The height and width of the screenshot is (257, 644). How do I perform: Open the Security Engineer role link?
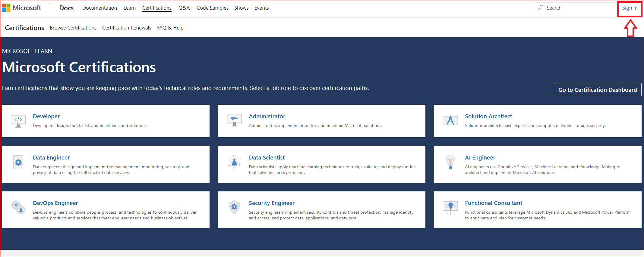coord(272,203)
